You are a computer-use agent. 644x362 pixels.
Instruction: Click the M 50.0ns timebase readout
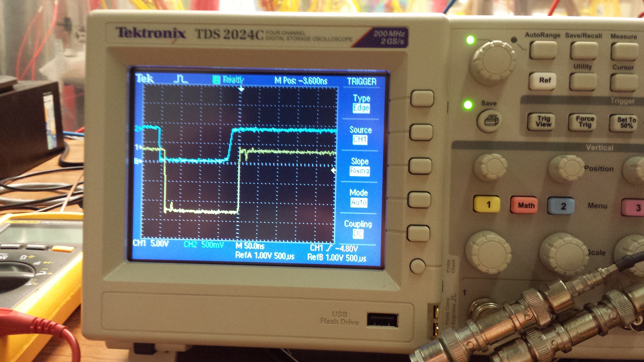point(250,246)
